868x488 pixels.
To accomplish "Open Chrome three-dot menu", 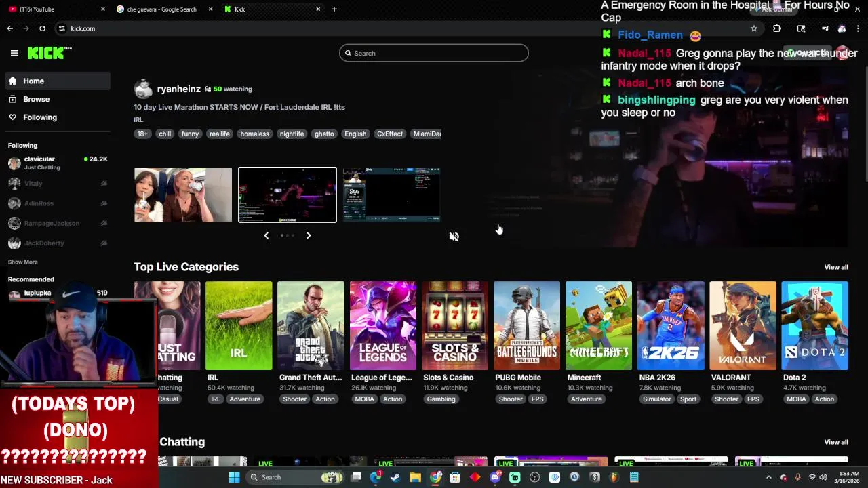I will (x=859, y=28).
